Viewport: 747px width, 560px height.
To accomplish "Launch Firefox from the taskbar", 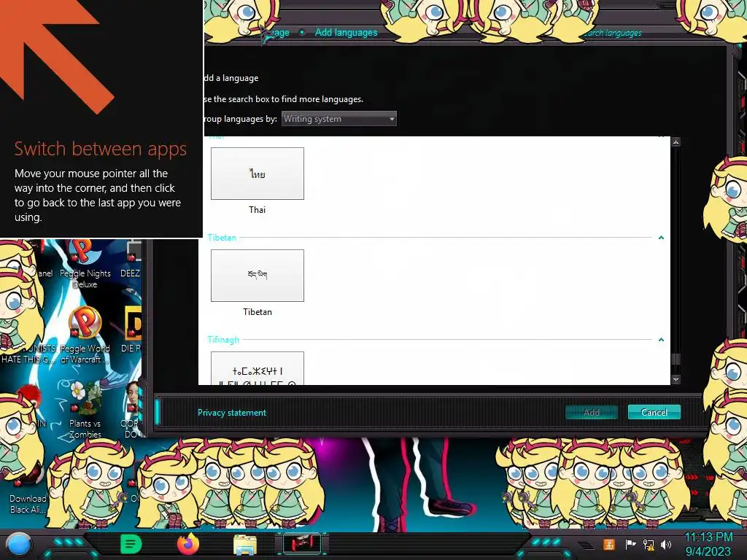I will pyautogui.click(x=187, y=544).
